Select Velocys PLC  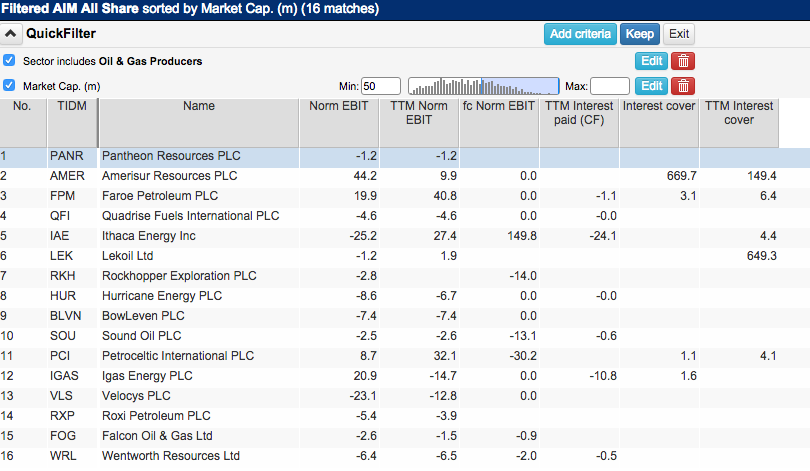136,396
